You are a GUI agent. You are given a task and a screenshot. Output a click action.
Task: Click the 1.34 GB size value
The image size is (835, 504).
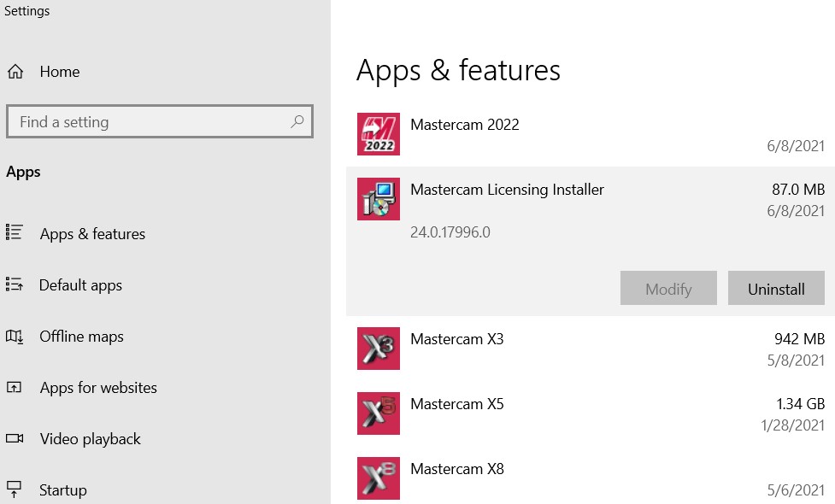800,404
